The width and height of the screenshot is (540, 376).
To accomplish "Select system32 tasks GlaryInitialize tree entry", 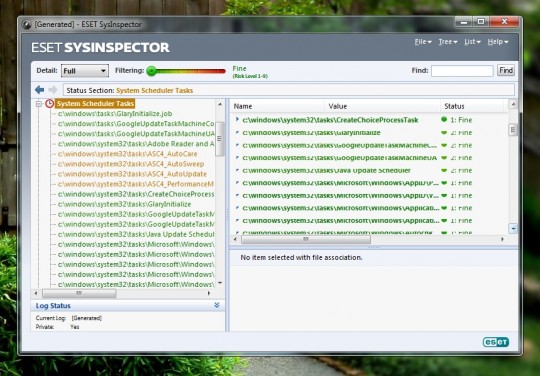I will 124,204.
